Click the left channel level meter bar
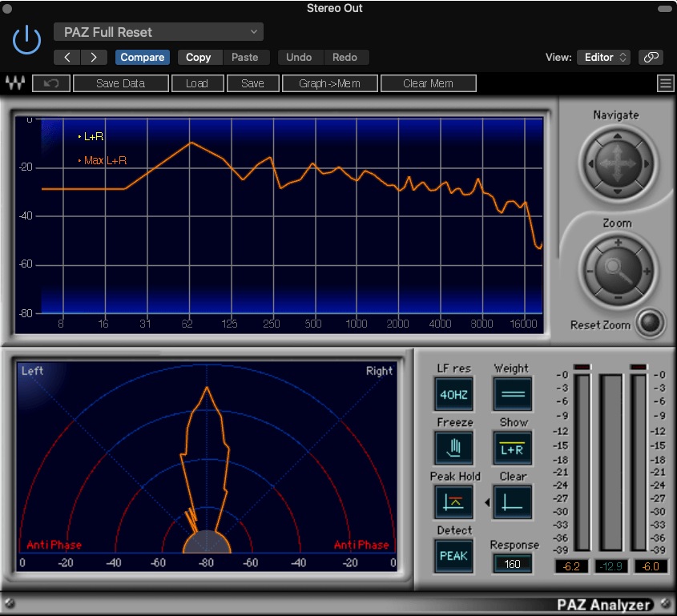 click(x=582, y=462)
